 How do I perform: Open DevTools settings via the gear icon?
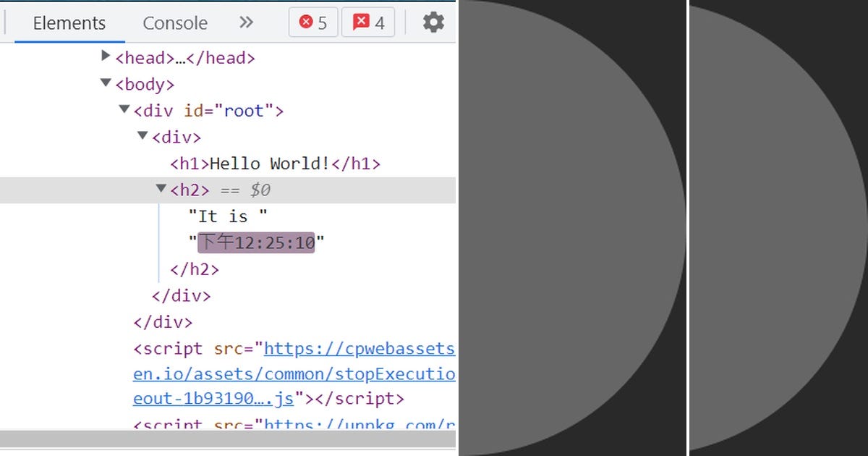(433, 22)
